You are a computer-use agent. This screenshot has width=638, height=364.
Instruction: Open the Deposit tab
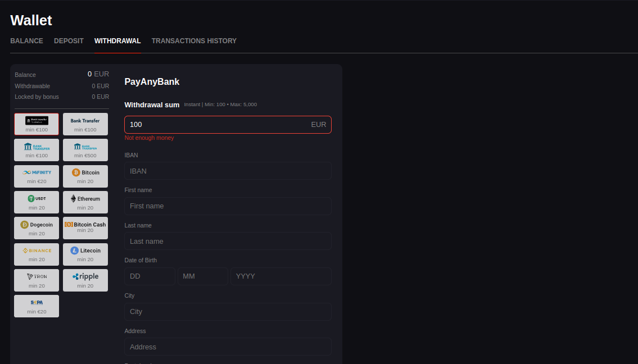tap(69, 41)
